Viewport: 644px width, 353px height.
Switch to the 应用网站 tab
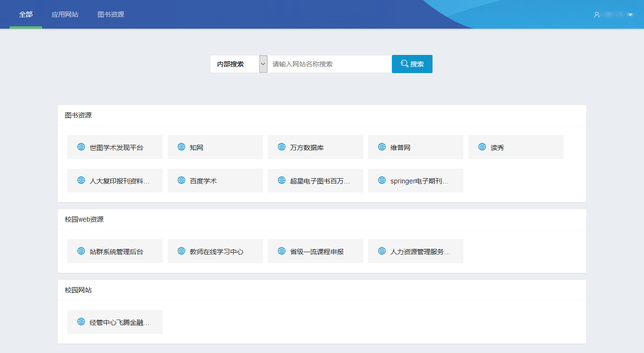tap(65, 14)
